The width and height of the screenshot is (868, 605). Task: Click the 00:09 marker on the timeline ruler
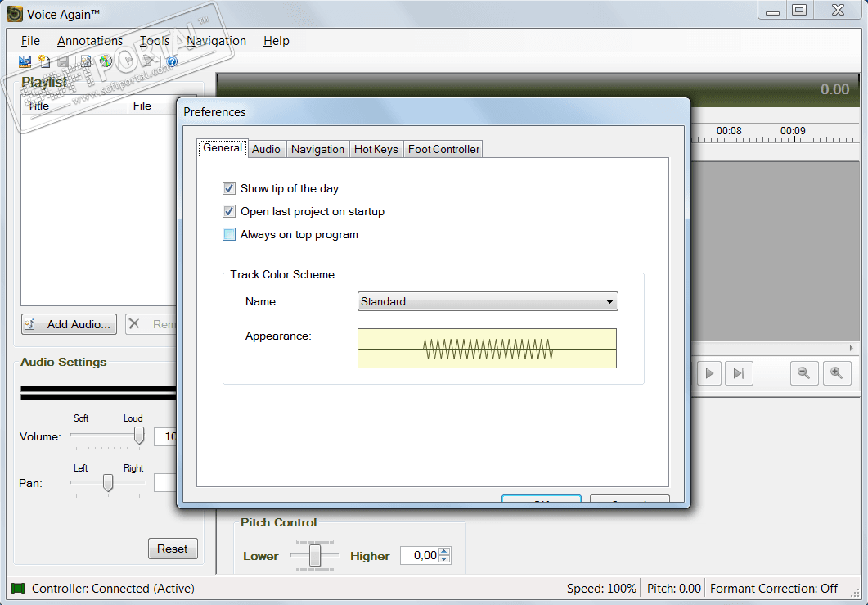point(793,131)
